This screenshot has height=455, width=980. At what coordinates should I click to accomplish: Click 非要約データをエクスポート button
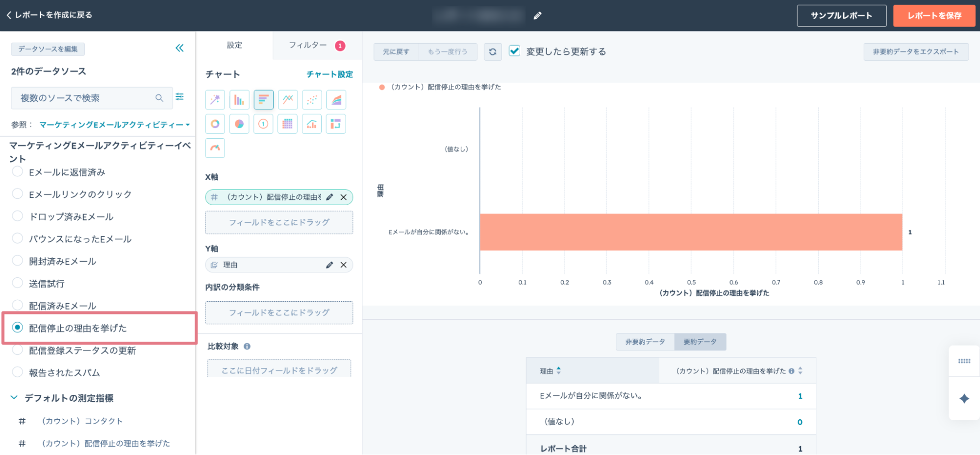916,51
